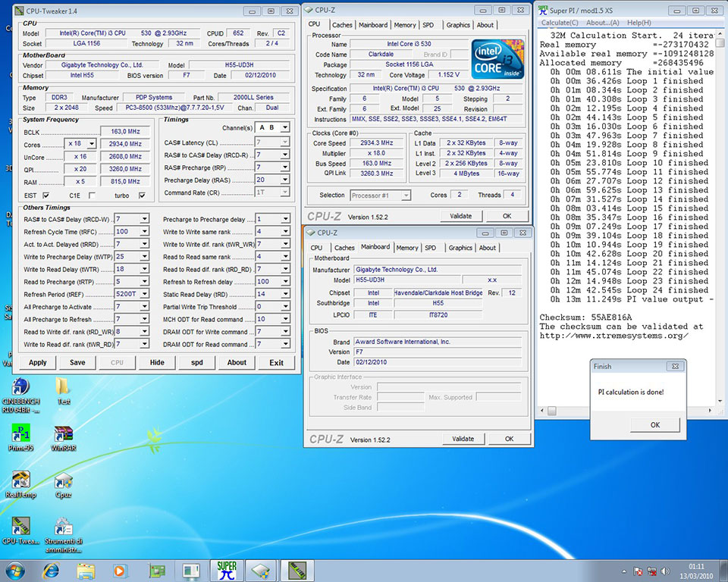Open the taskbar clock showing 01:11

tap(696, 571)
